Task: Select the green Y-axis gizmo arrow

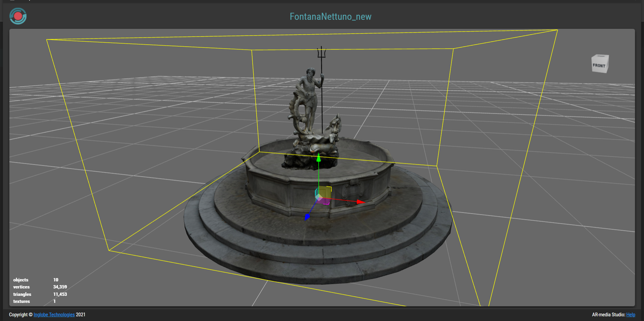Action: (319, 158)
